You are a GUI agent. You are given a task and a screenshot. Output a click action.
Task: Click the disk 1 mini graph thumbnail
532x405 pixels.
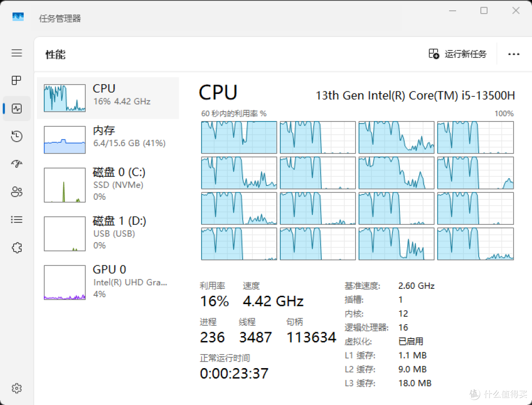(65, 234)
